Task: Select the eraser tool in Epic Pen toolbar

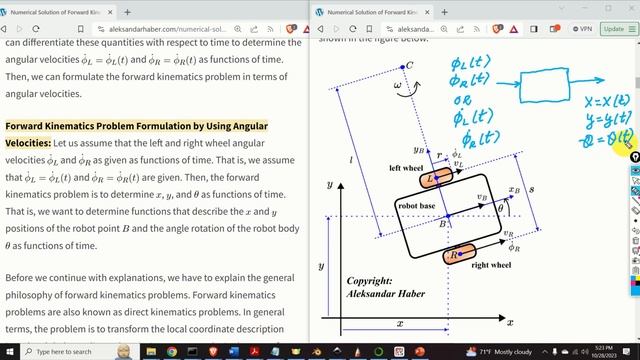Action: pos(636,210)
